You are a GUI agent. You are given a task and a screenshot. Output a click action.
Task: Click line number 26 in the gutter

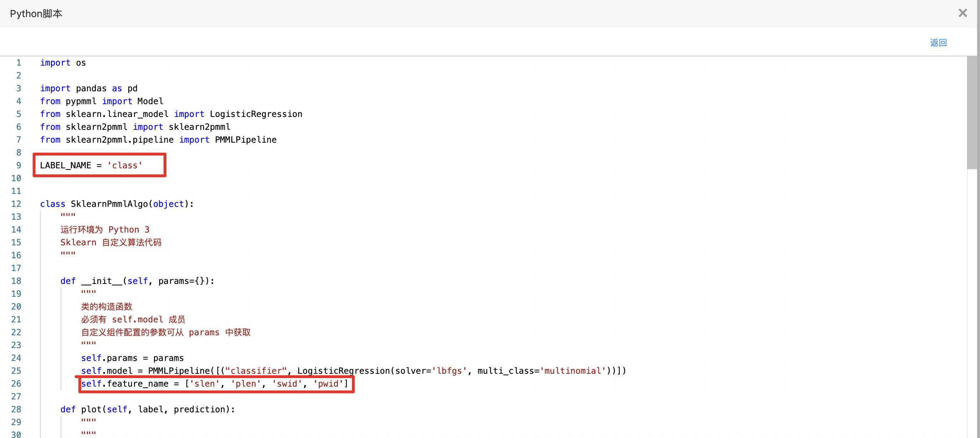tap(16, 383)
